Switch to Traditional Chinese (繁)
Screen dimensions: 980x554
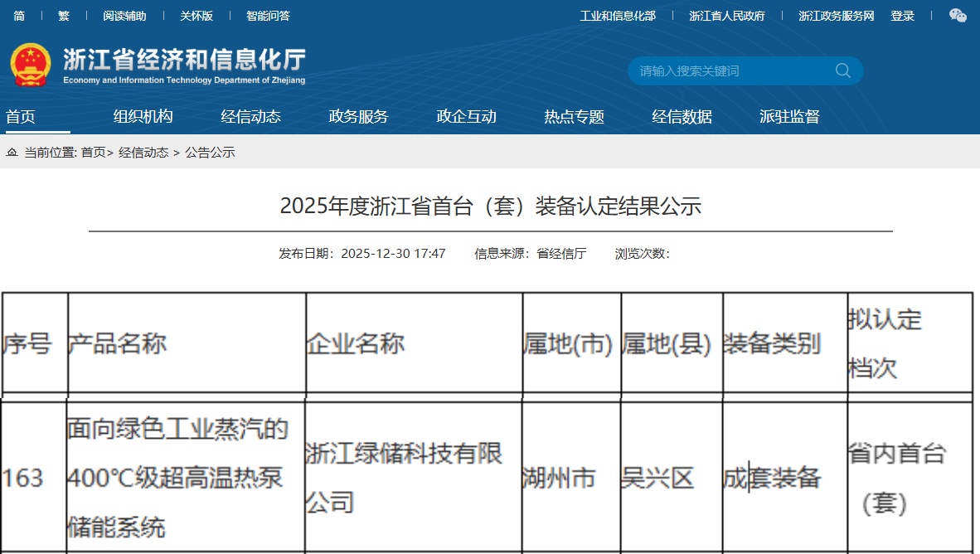point(64,16)
